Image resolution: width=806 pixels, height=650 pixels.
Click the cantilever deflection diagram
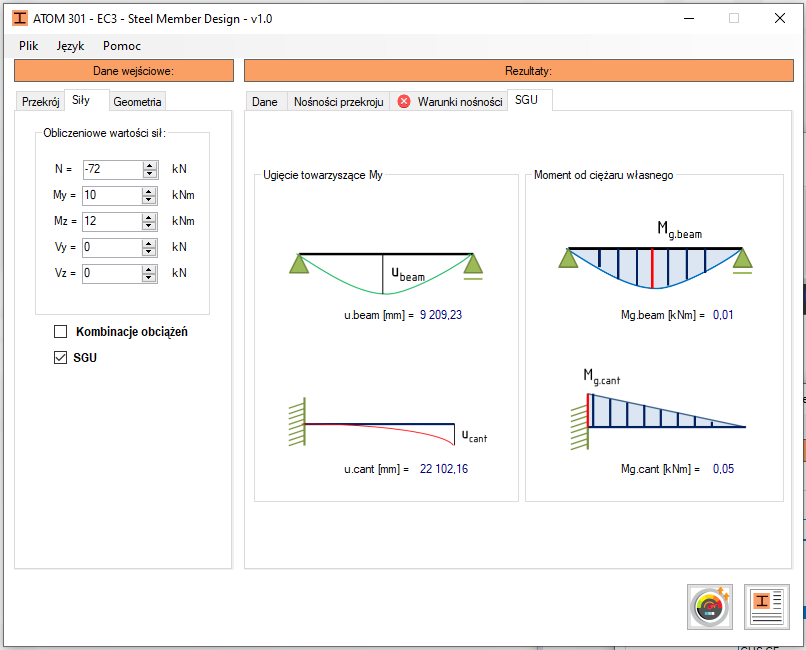tap(388, 422)
